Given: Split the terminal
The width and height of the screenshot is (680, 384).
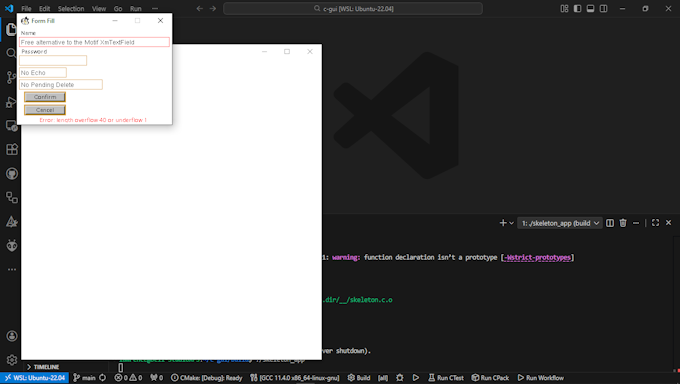Looking at the screenshot, I should point(610,223).
